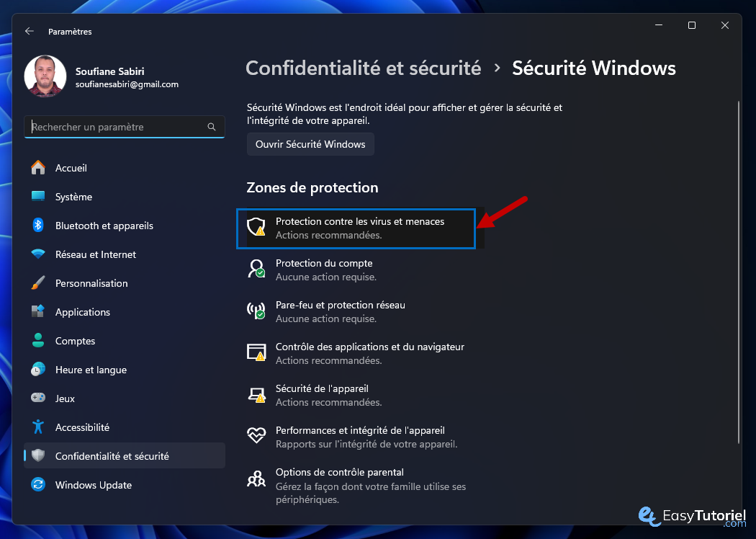
Task: Click the Windows Update sync icon
Action: click(38, 485)
